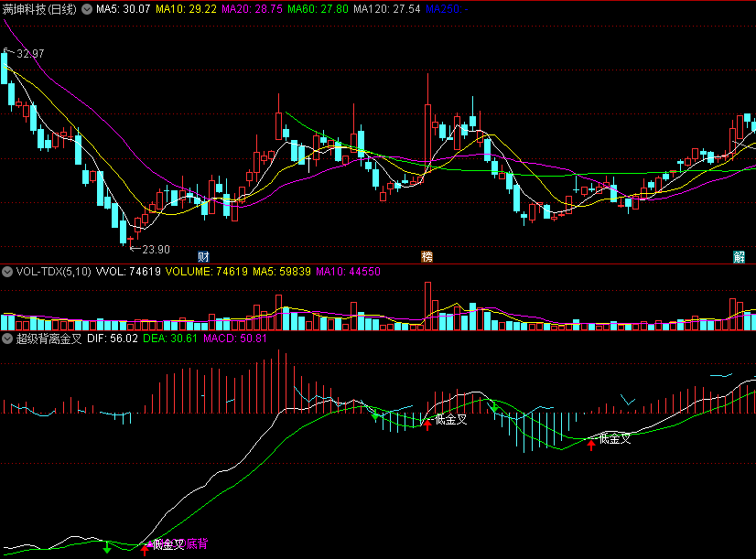Click the VOLUME: 74619 value
Image resolution: width=756 pixels, height=559 pixels.
click(206, 272)
